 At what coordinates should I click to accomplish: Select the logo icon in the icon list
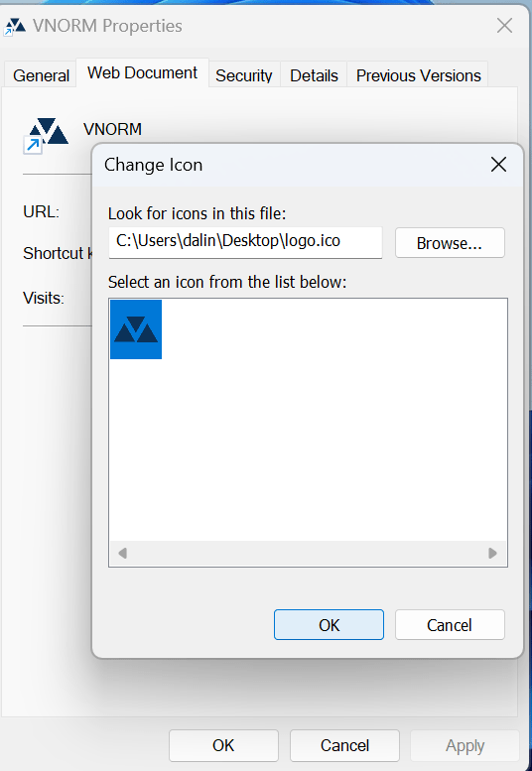point(136,329)
